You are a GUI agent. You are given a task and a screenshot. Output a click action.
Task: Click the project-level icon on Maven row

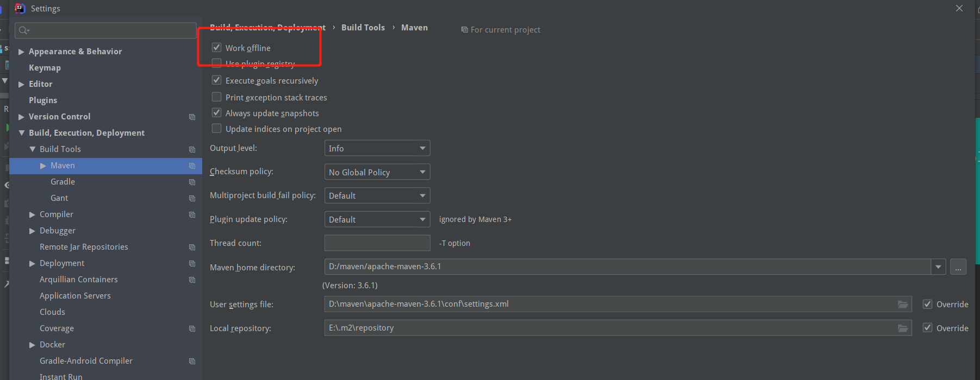(x=192, y=166)
